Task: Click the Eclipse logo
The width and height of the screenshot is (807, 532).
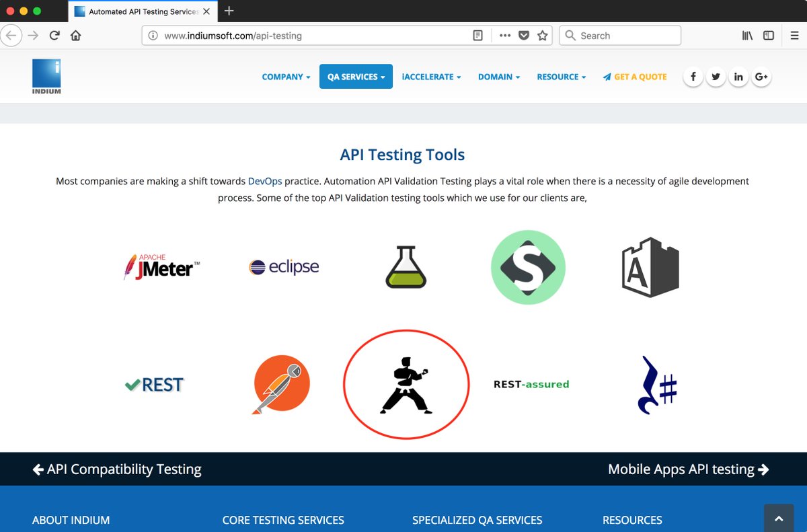Action: (284, 267)
